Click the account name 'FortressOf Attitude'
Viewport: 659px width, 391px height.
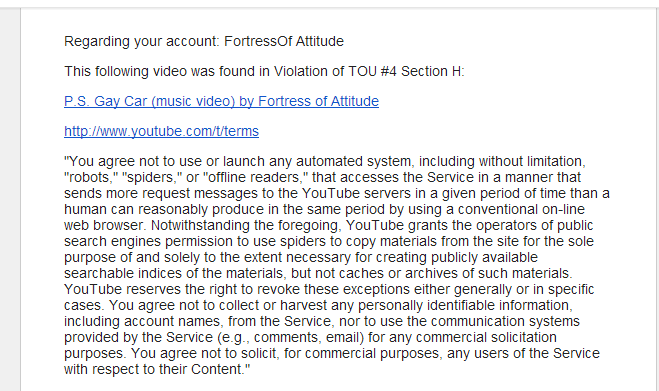284,41
